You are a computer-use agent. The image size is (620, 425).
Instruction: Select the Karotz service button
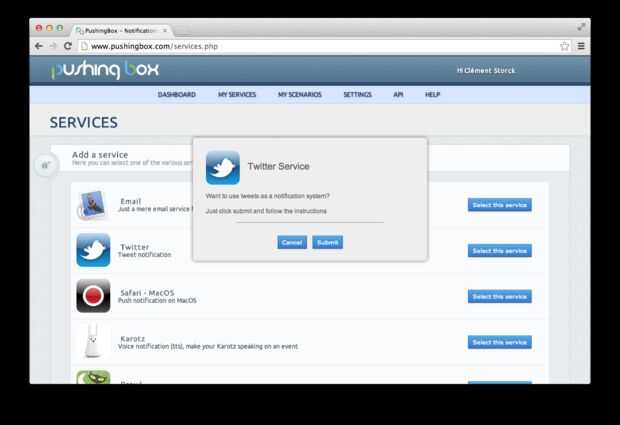[x=499, y=342]
